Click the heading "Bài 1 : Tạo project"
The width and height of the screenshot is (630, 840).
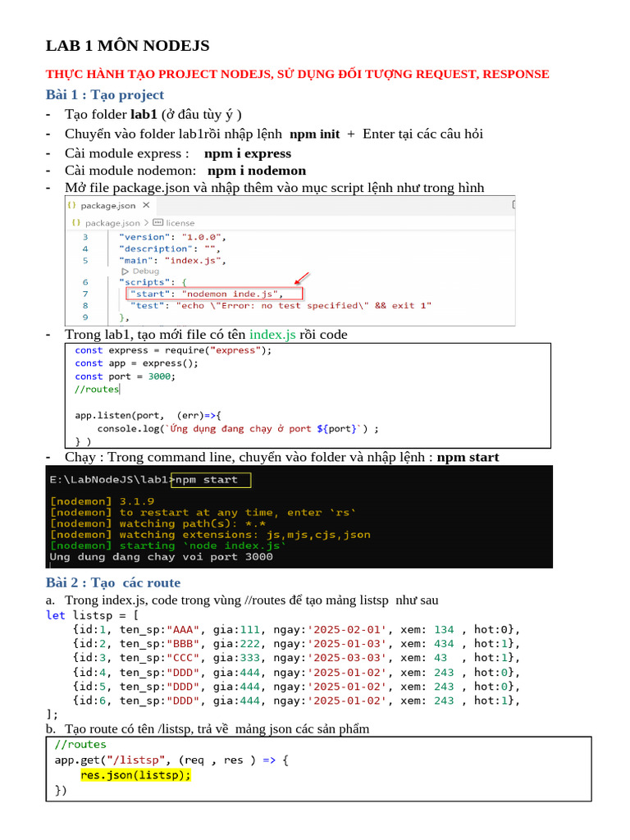[x=105, y=95]
